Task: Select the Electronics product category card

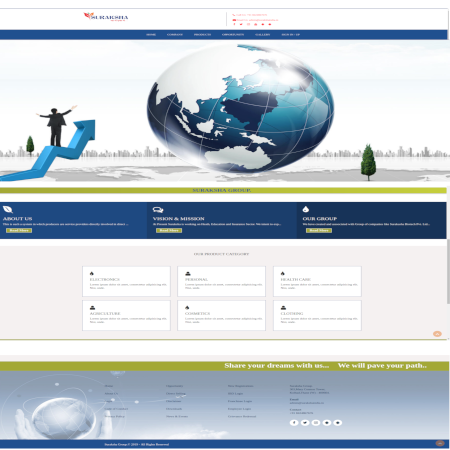Action: (x=126, y=281)
